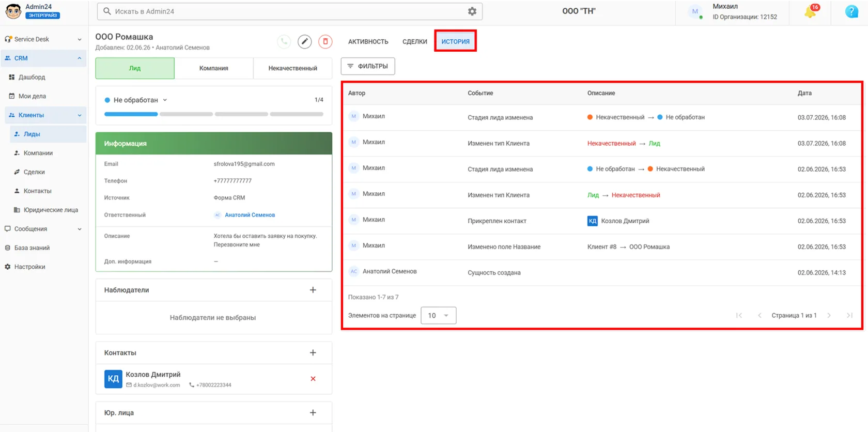This screenshot has height=432, width=868.
Task: Open the Не обработан stage dropdown
Action: click(136, 100)
